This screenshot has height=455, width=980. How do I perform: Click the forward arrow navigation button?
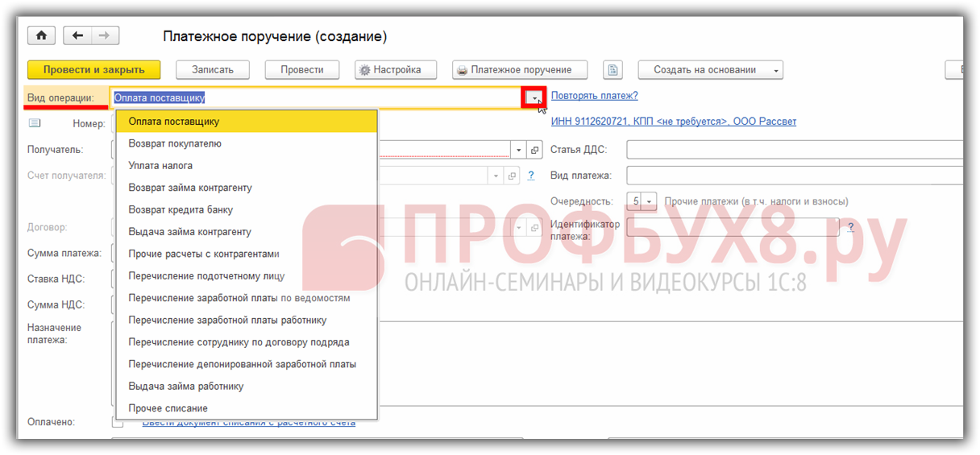105,35
